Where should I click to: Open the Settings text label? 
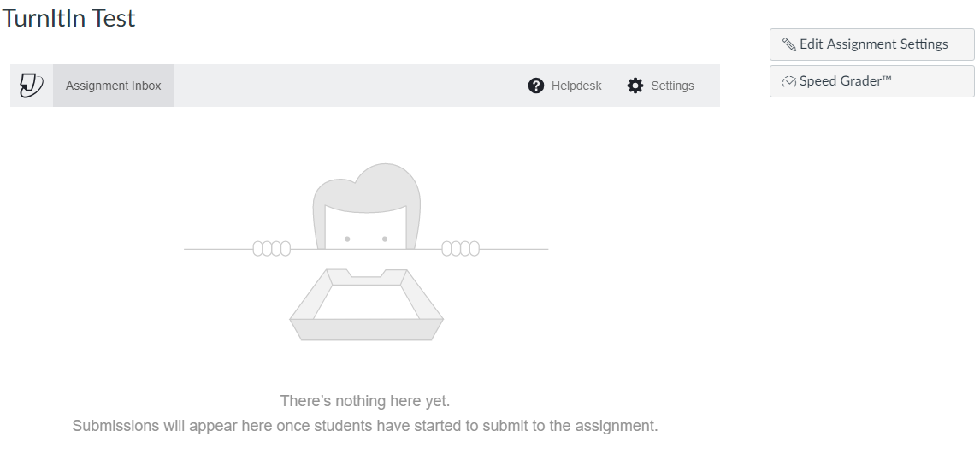(x=672, y=86)
